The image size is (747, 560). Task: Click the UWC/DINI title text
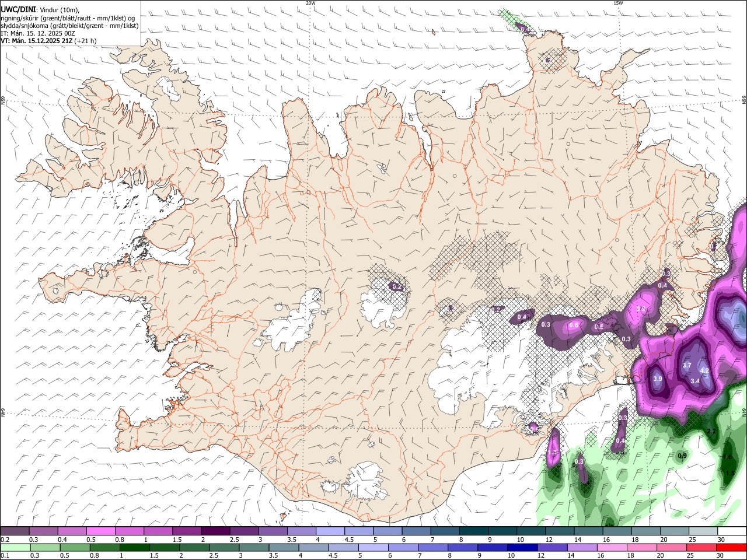pyautogui.click(x=19, y=10)
